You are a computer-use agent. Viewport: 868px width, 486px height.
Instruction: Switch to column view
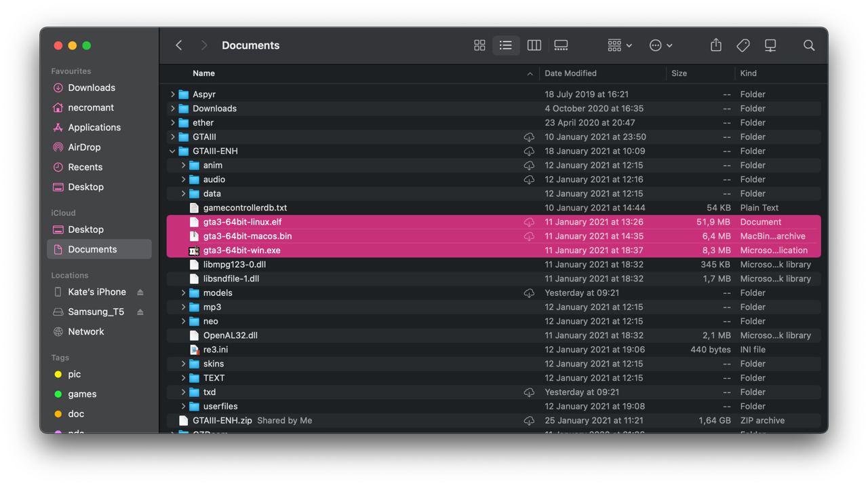pos(534,45)
